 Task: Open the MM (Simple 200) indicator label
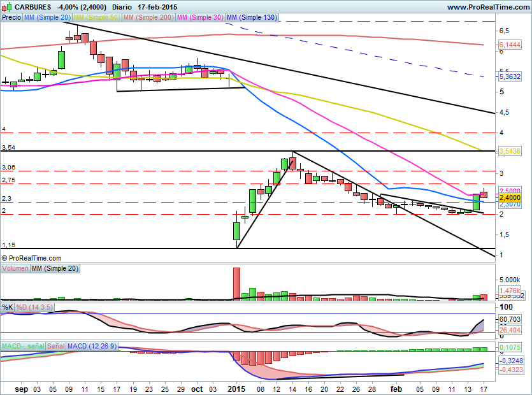pos(147,18)
